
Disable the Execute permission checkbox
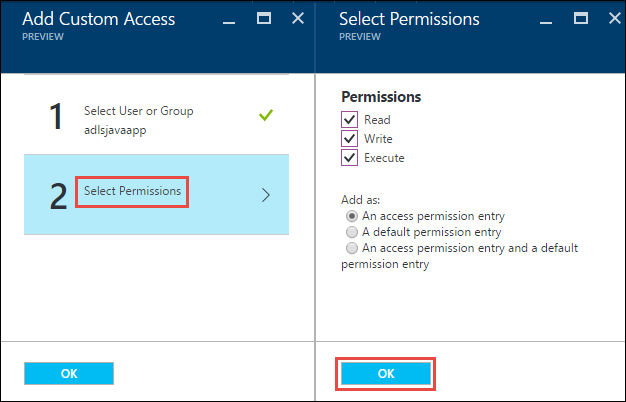click(x=349, y=158)
